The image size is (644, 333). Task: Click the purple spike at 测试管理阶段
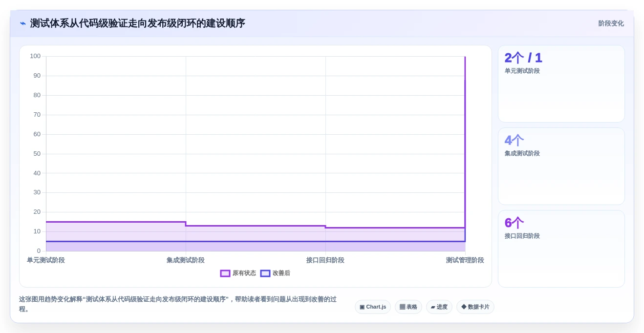coord(465,142)
